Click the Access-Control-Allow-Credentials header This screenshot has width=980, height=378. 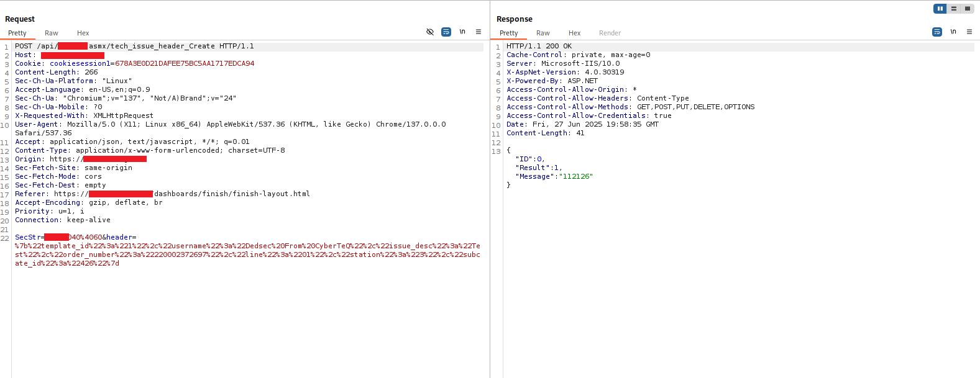pyautogui.click(x=589, y=115)
